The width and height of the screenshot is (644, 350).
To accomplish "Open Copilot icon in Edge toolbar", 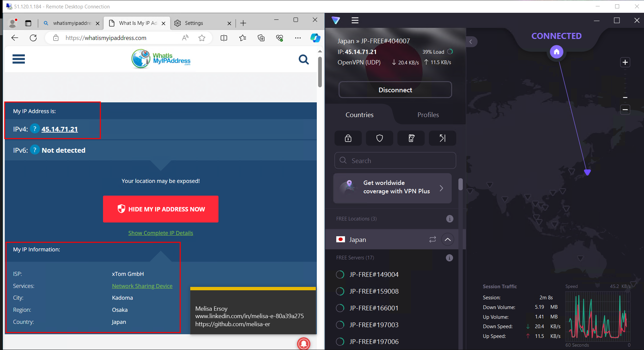I will (x=315, y=38).
